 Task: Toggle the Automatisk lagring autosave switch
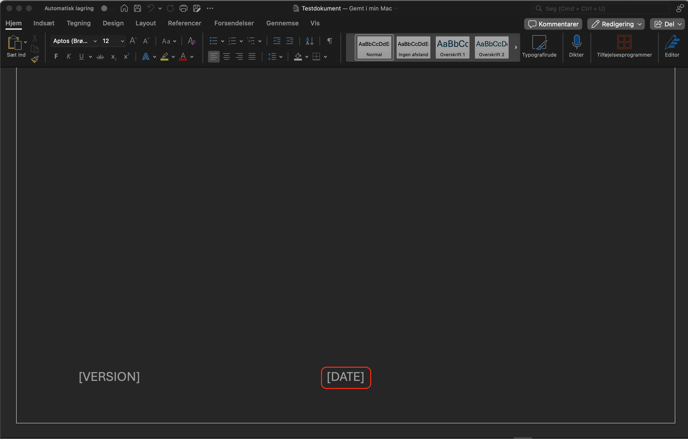pos(104,8)
